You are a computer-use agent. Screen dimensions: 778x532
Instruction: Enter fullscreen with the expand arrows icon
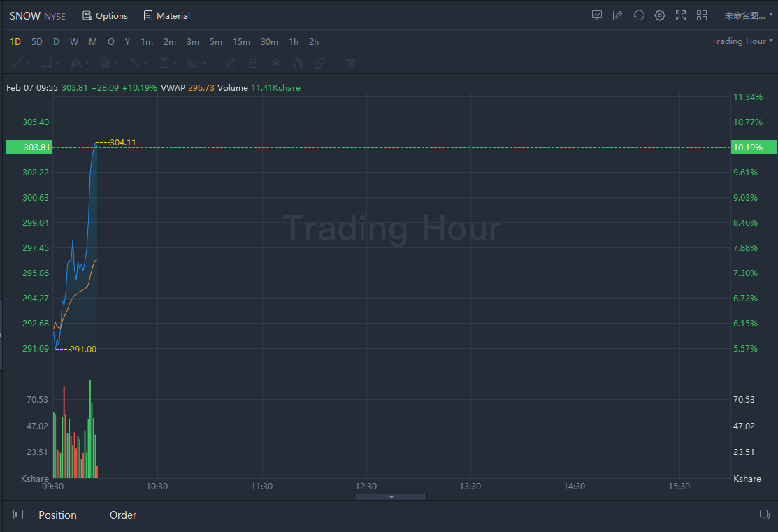pos(681,16)
